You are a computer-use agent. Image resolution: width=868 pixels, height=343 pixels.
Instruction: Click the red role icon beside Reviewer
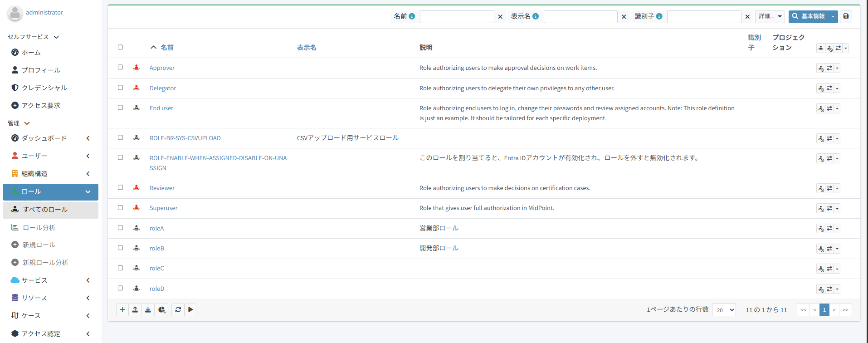point(136,187)
